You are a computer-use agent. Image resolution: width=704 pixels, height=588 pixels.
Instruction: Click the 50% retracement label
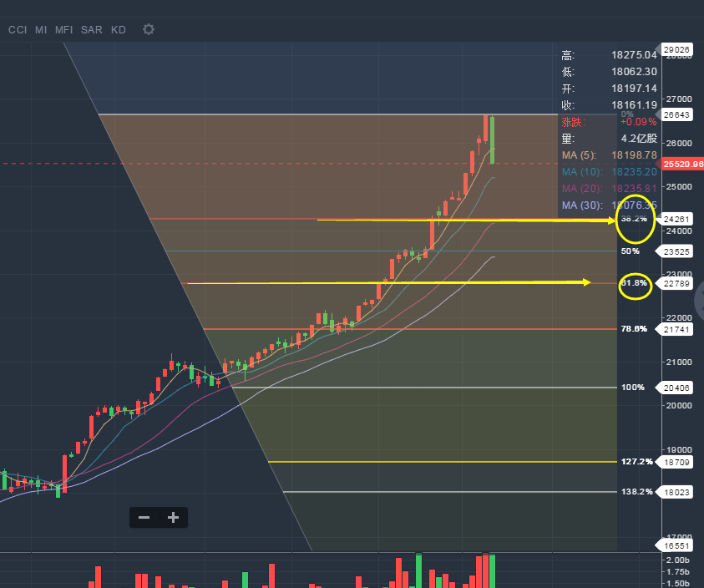pos(631,251)
